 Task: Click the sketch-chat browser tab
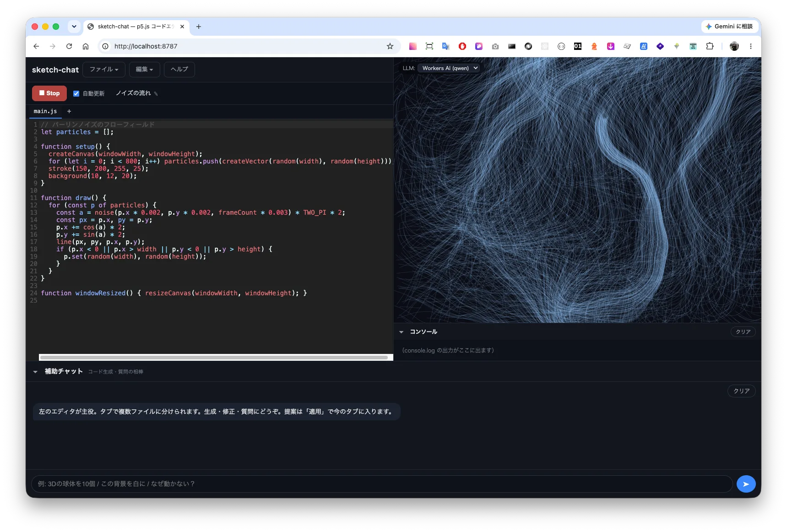pos(136,27)
